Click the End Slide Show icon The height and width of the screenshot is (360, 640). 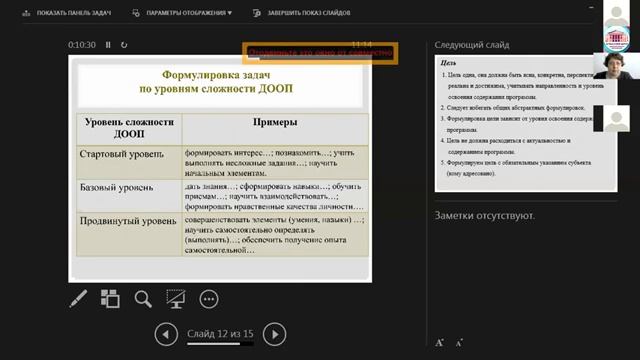click(257, 13)
